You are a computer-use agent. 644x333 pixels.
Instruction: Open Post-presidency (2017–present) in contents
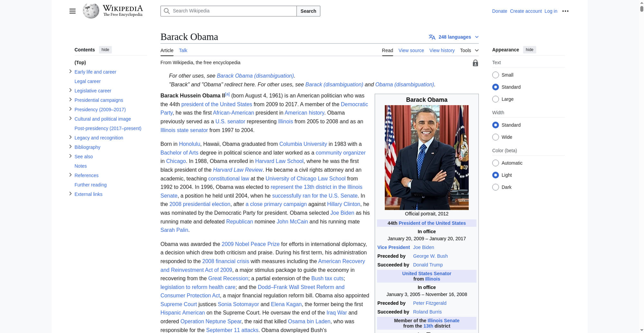tap(108, 128)
